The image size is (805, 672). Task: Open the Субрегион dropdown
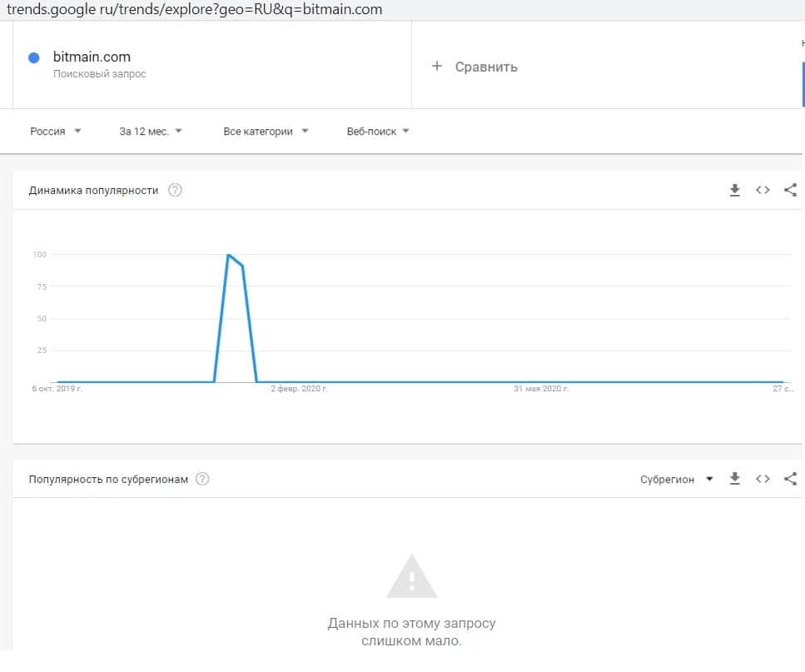pyautogui.click(x=676, y=479)
